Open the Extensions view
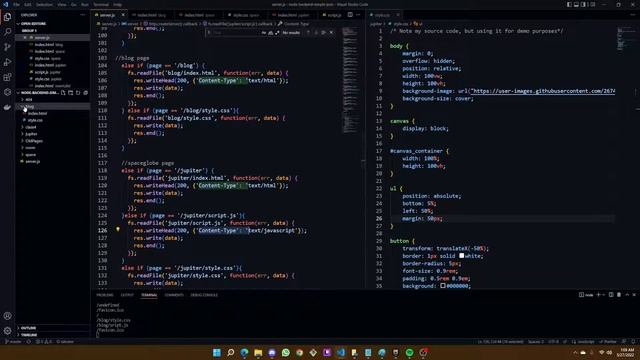 click(7, 77)
